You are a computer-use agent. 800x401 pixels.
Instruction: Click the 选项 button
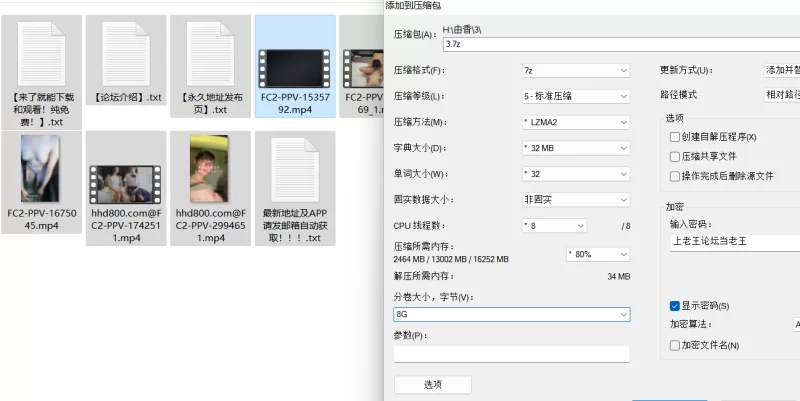[432, 385]
